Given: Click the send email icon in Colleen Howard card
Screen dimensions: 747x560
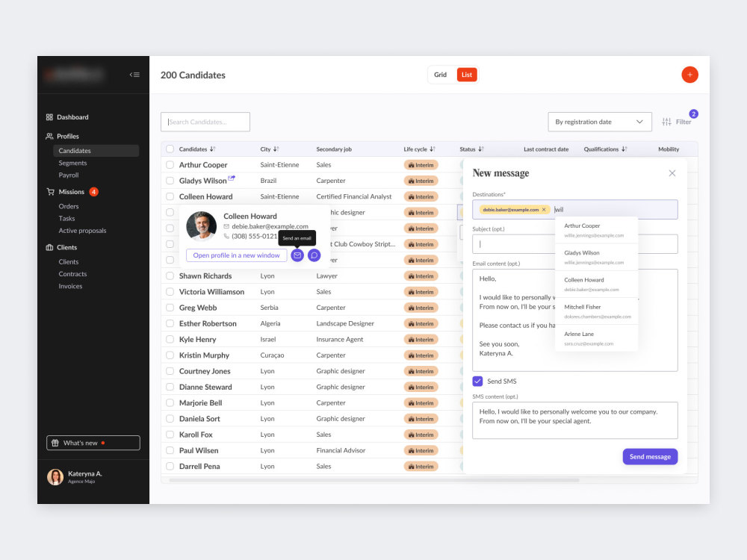Looking at the screenshot, I should click(297, 255).
